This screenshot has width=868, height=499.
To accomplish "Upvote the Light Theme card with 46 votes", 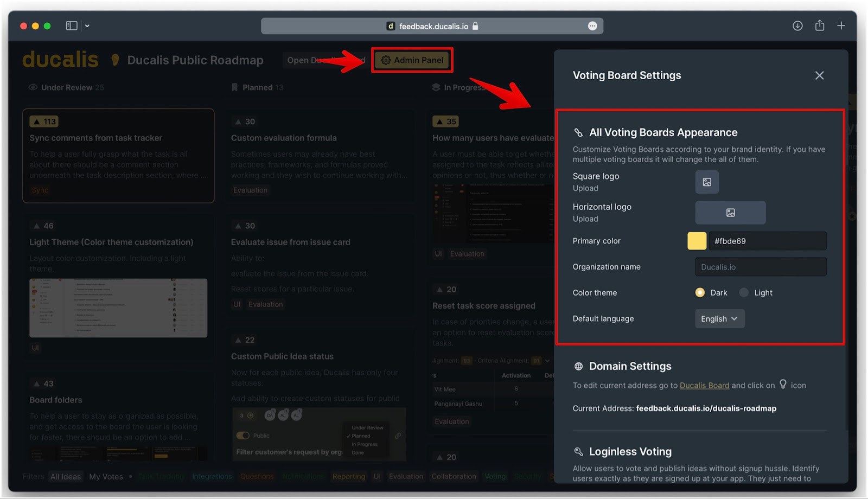I will coord(43,226).
